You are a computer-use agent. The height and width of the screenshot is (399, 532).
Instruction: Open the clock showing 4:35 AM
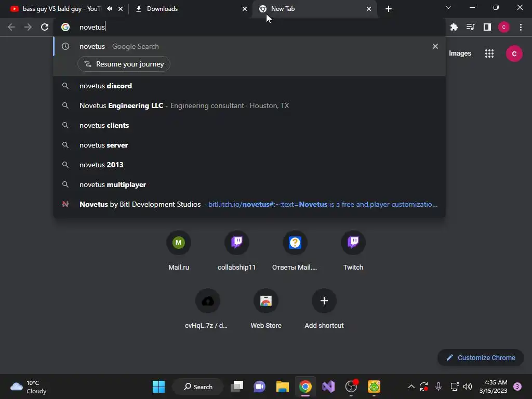coord(494,387)
